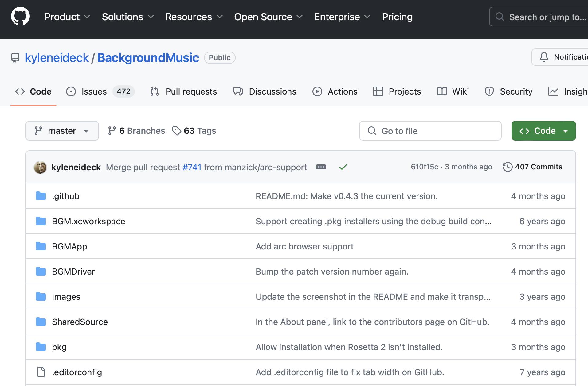Image resolution: width=588 pixels, height=386 pixels.
Task: Click the folder icon next to BGMApp
Action: (41, 246)
